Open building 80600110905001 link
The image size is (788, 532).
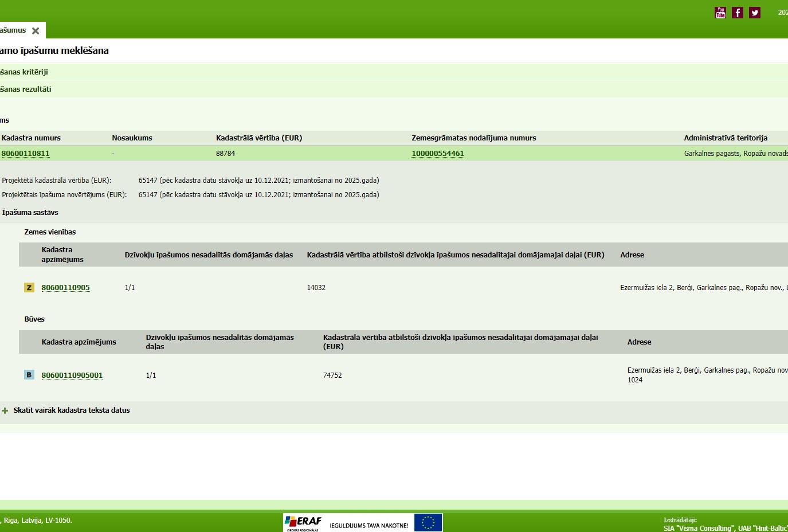[72, 375]
